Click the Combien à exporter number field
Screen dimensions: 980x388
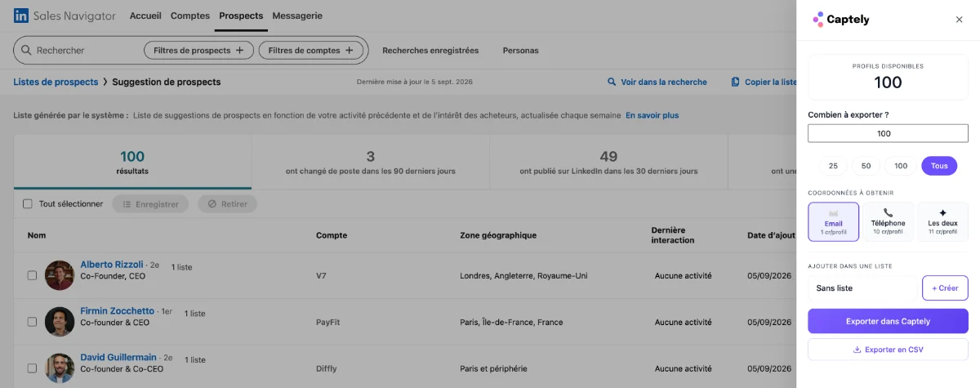(888, 133)
